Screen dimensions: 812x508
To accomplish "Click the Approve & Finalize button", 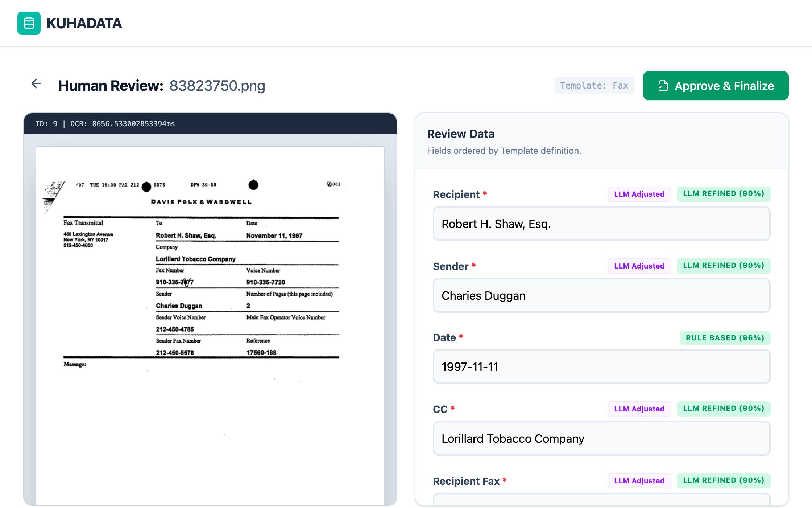I will tap(716, 86).
